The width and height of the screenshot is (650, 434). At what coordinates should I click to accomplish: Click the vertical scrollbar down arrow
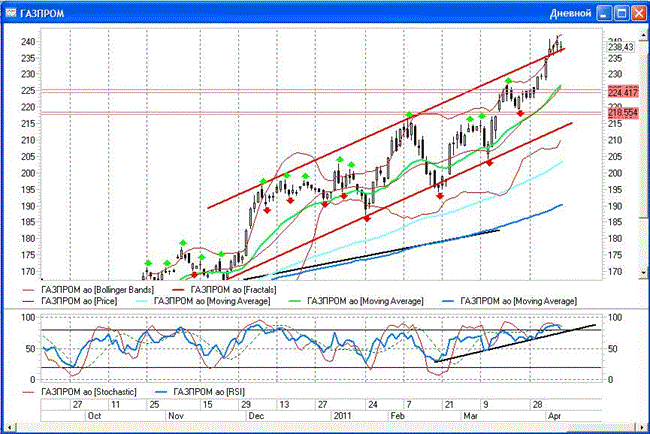[643, 272]
